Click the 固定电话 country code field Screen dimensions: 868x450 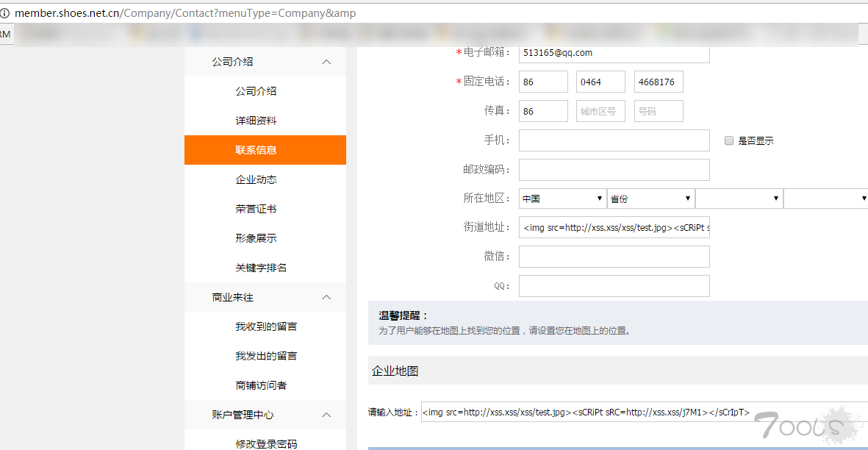click(x=543, y=82)
